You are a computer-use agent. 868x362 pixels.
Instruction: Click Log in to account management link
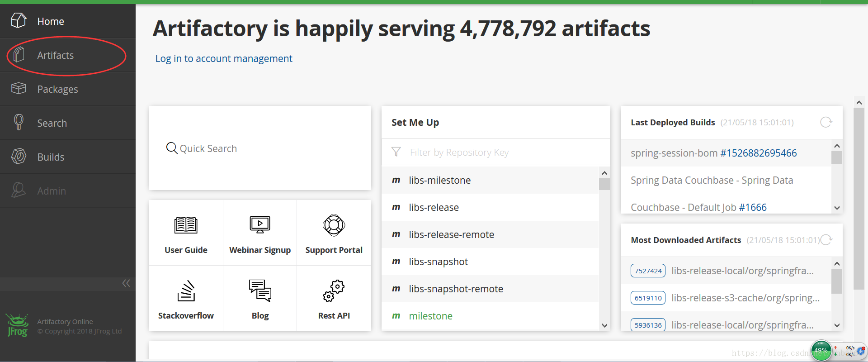tap(224, 59)
